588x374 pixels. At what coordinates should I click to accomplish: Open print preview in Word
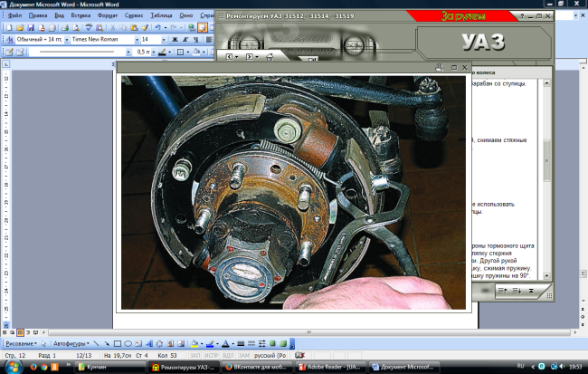click(x=76, y=27)
